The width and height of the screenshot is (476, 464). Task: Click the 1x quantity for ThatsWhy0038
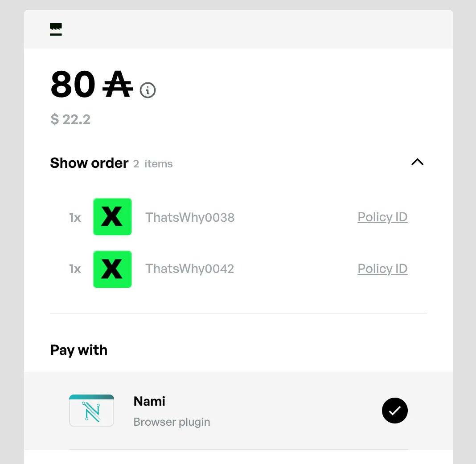(x=75, y=218)
